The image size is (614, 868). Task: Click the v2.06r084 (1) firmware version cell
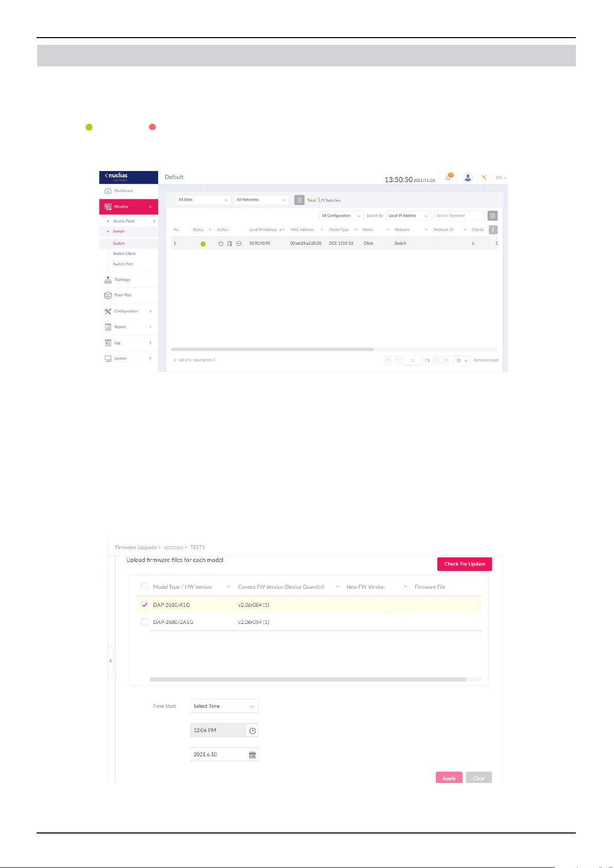(253, 605)
